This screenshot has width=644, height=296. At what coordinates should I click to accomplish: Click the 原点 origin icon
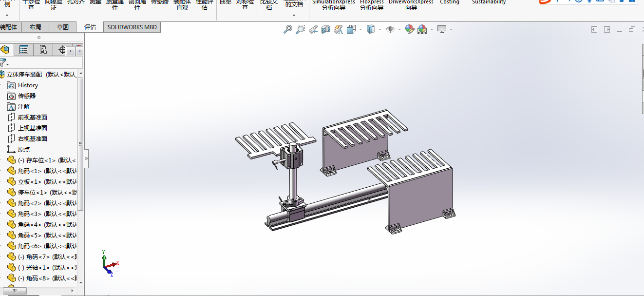pos(11,149)
